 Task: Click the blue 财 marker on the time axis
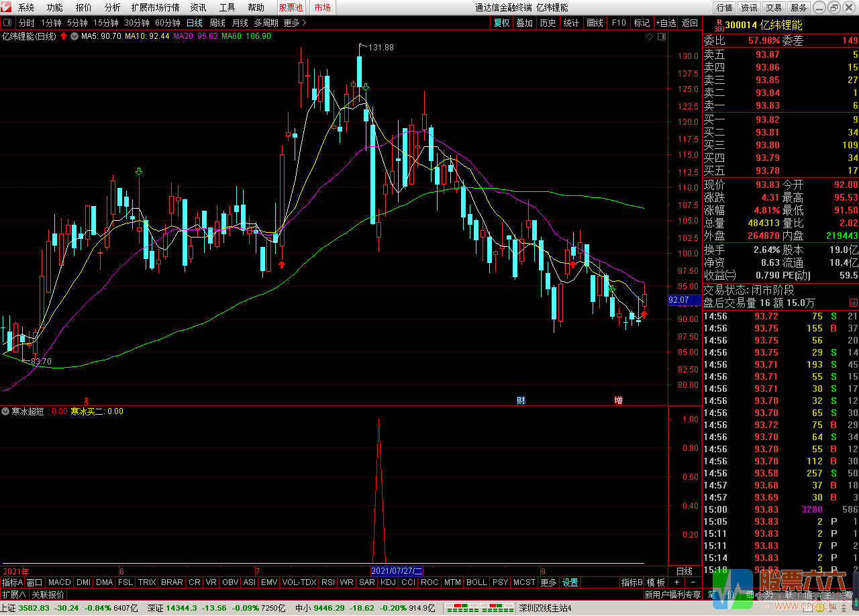coord(521,401)
